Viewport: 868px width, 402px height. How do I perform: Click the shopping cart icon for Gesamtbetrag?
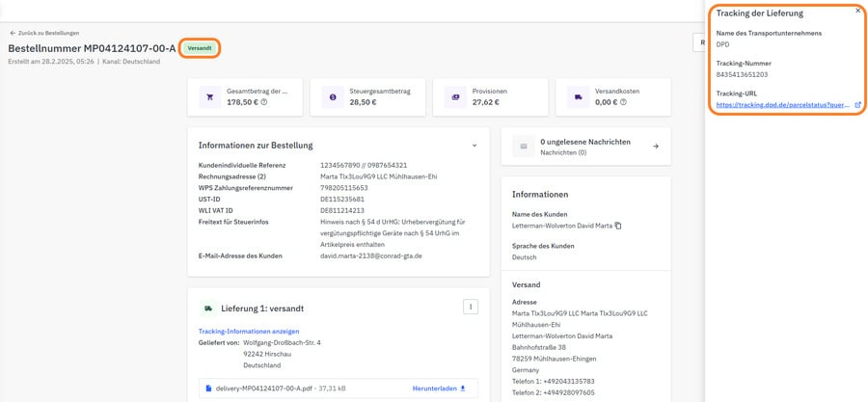click(x=209, y=97)
